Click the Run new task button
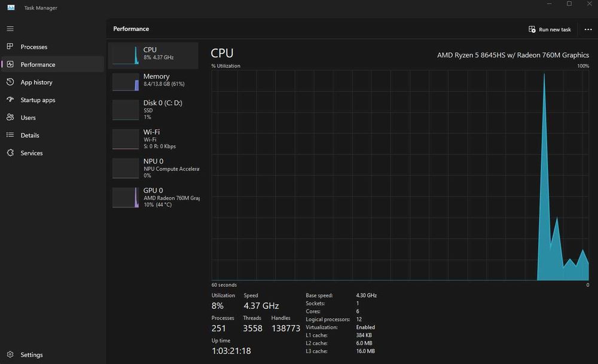Image resolution: width=598 pixels, height=364 pixels. coord(550,29)
